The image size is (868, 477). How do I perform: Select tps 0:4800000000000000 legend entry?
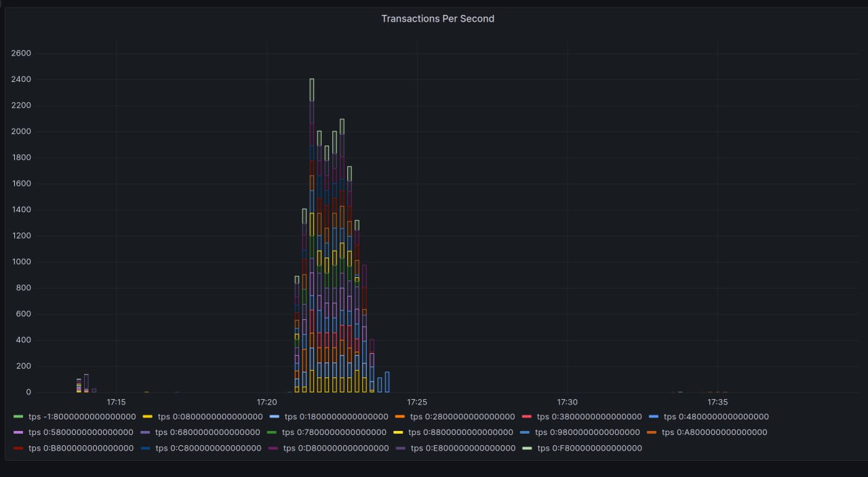point(716,417)
